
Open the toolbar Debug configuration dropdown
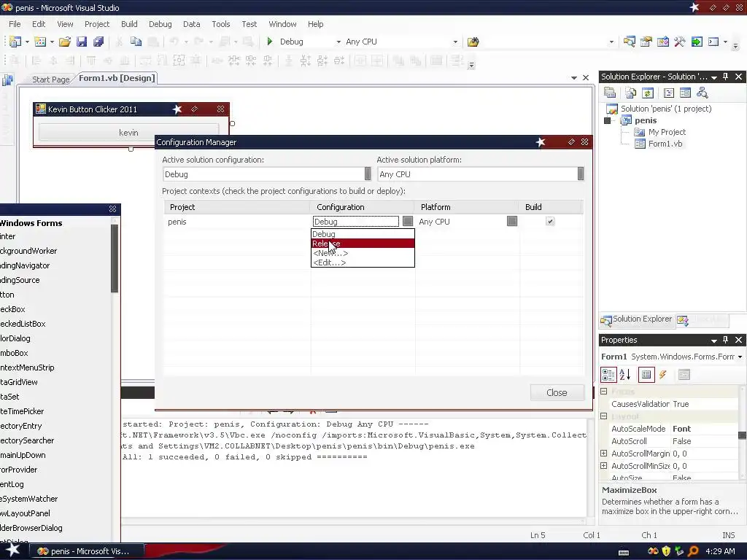click(x=338, y=42)
